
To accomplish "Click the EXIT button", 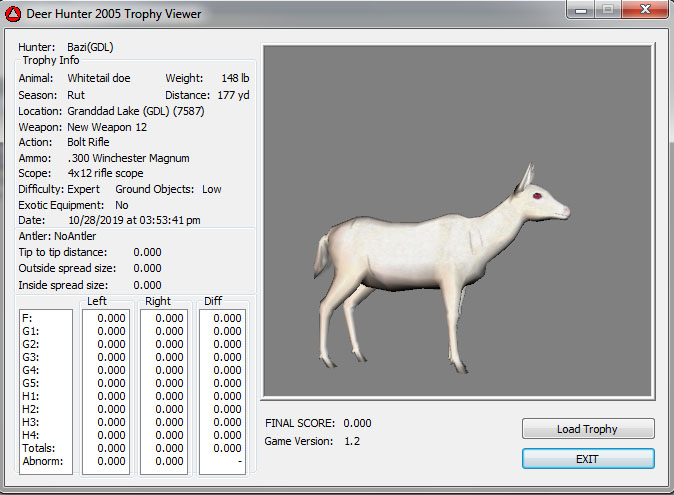I will [x=588, y=458].
